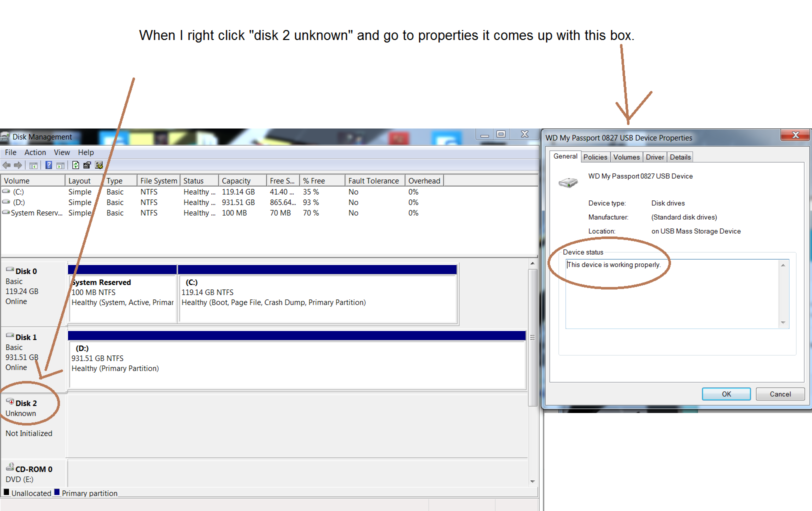Click device status scrollbar up arrow
Image resolution: width=812 pixels, height=511 pixels.
(783, 265)
